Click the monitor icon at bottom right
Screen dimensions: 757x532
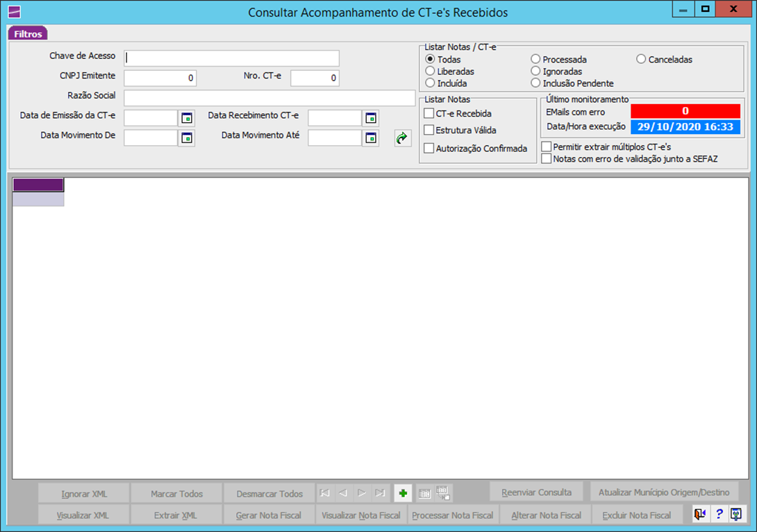pyautogui.click(x=736, y=515)
